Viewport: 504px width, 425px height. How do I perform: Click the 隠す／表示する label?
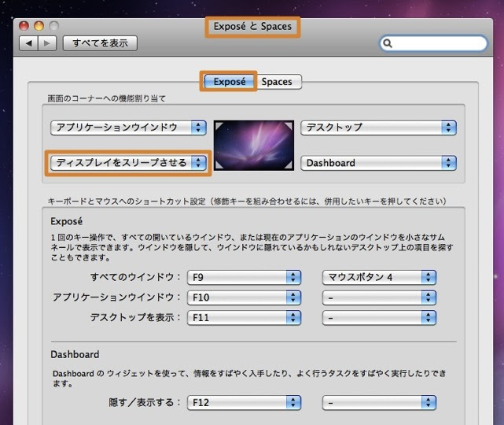[145, 402]
